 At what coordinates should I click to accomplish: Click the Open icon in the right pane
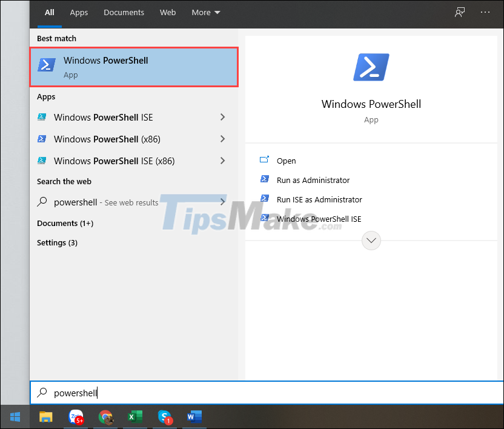click(x=265, y=160)
